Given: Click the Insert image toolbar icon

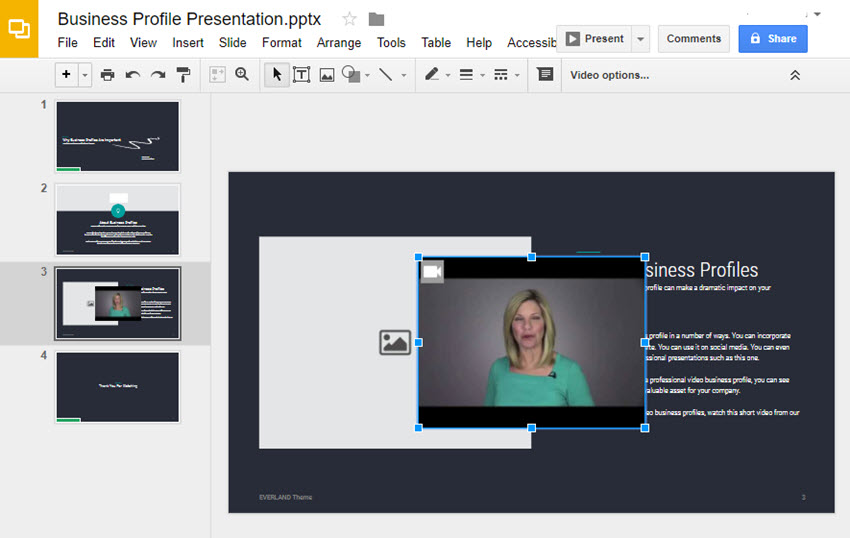Looking at the screenshot, I should tap(326, 75).
